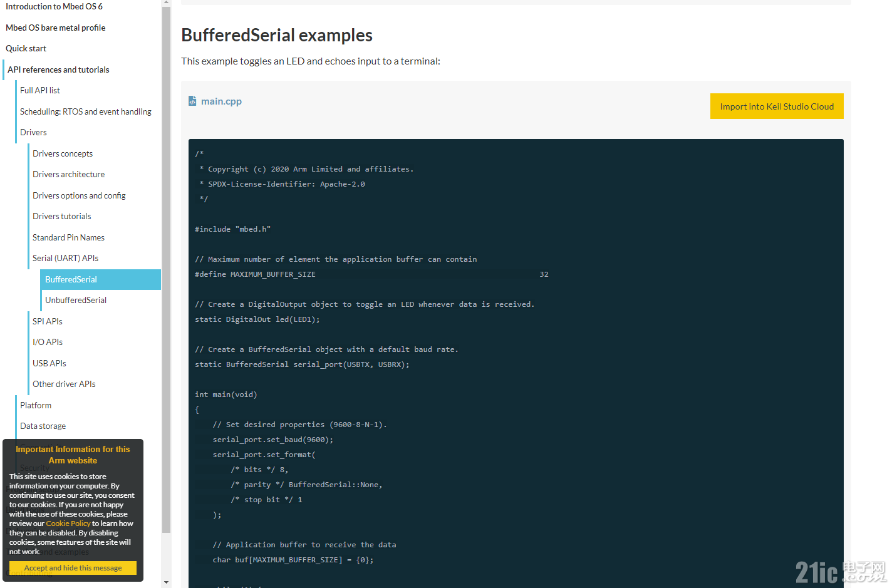The height and width of the screenshot is (588, 892).
Task: Click the sidebar scroll-up arrow
Action: [x=166, y=3]
